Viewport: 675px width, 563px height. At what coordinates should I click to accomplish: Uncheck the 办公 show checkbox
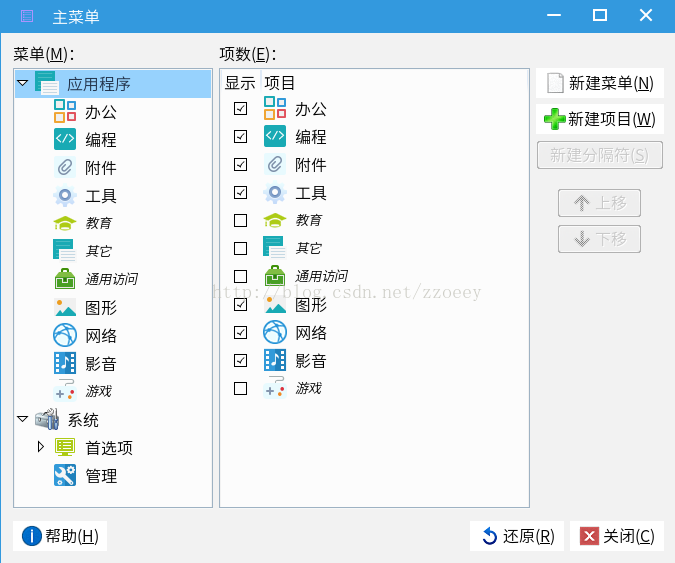coord(240,108)
